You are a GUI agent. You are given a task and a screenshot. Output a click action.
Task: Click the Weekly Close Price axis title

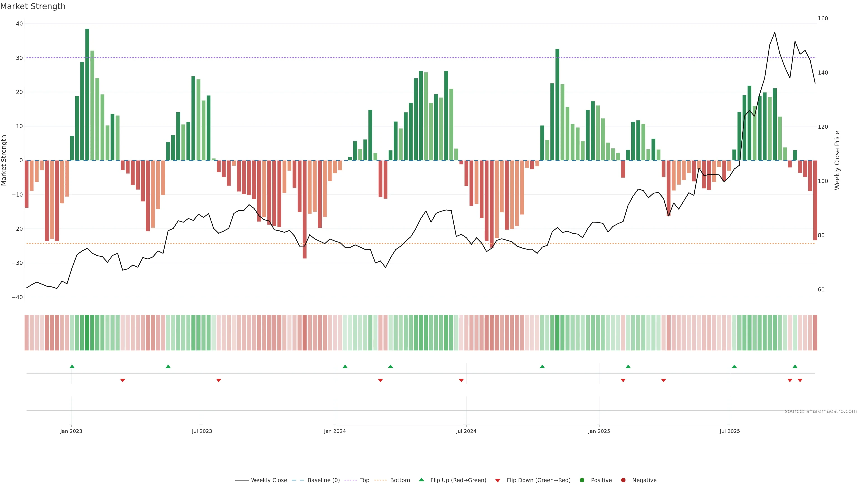point(837,160)
